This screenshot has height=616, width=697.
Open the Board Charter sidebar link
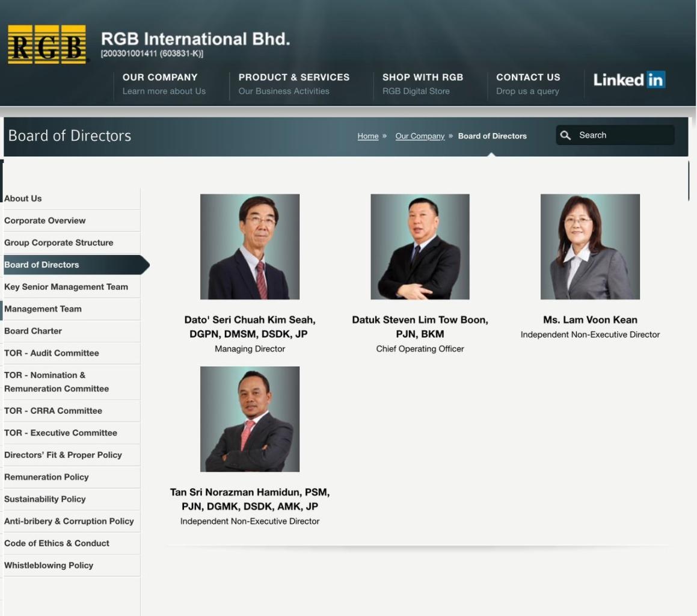[33, 331]
